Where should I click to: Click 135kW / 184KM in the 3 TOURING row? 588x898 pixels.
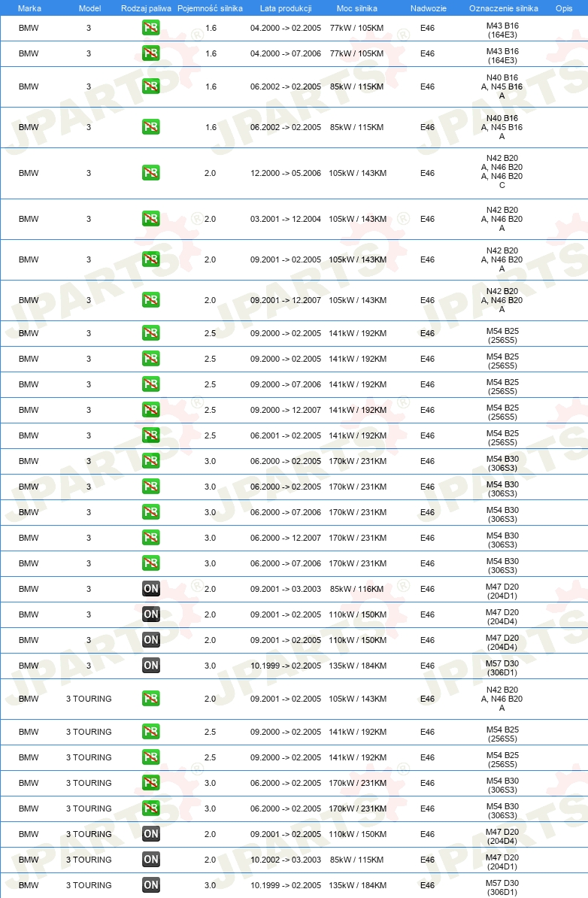(357, 884)
